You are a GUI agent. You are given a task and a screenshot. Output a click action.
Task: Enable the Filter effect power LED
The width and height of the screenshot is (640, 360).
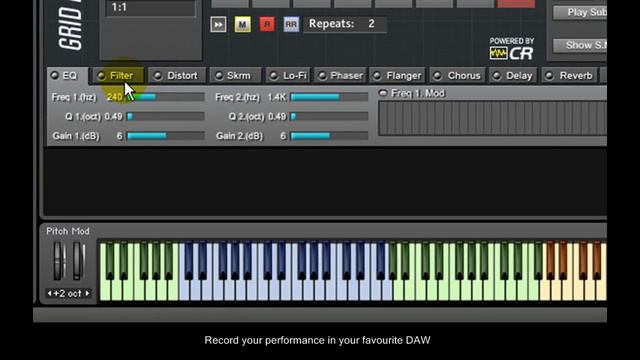pyautogui.click(x=101, y=76)
